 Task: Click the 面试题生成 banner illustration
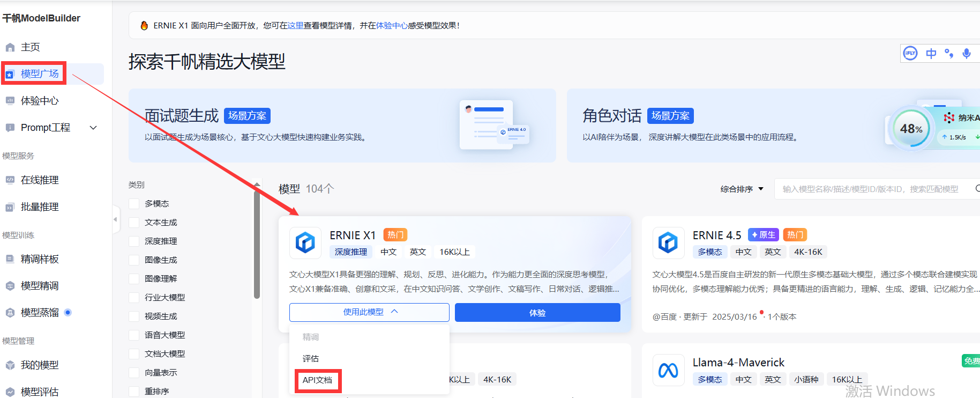(493, 125)
